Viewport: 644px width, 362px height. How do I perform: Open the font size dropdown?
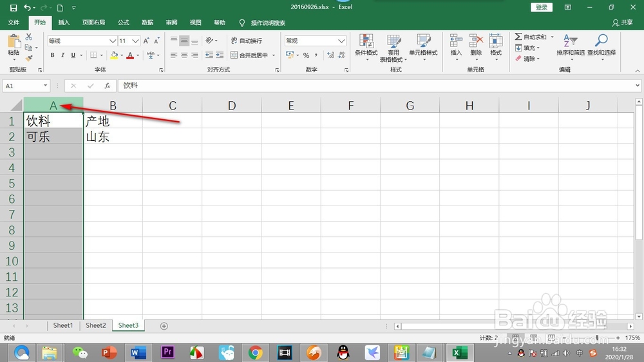pyautogui.click(x=135, y=41)
